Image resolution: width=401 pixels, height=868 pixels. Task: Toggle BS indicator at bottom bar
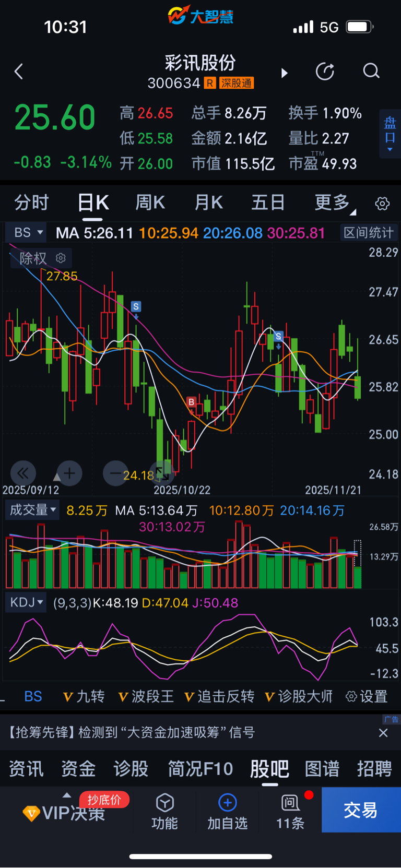pyautogui.click(x=33, y=696)
